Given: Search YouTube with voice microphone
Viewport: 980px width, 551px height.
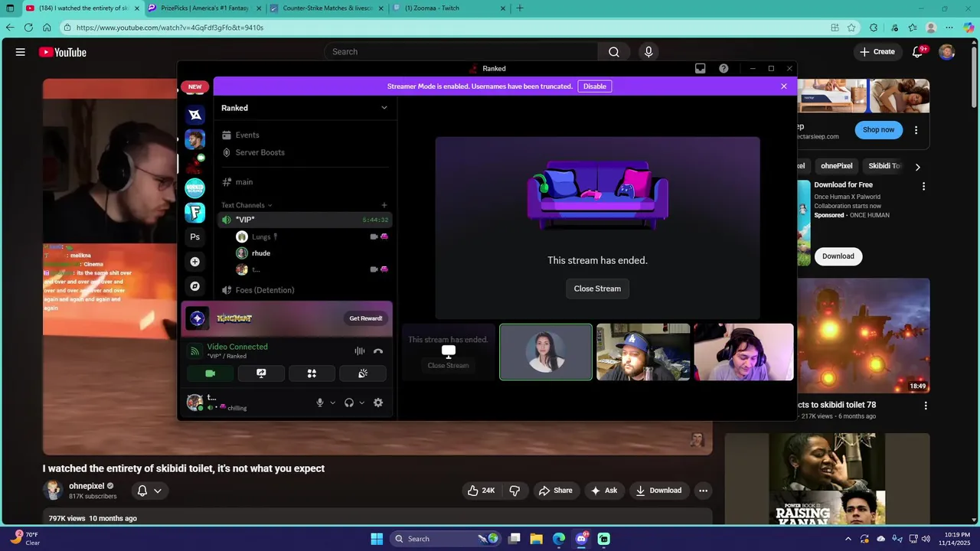Looking at the screenshot, I should coord(648,51).
